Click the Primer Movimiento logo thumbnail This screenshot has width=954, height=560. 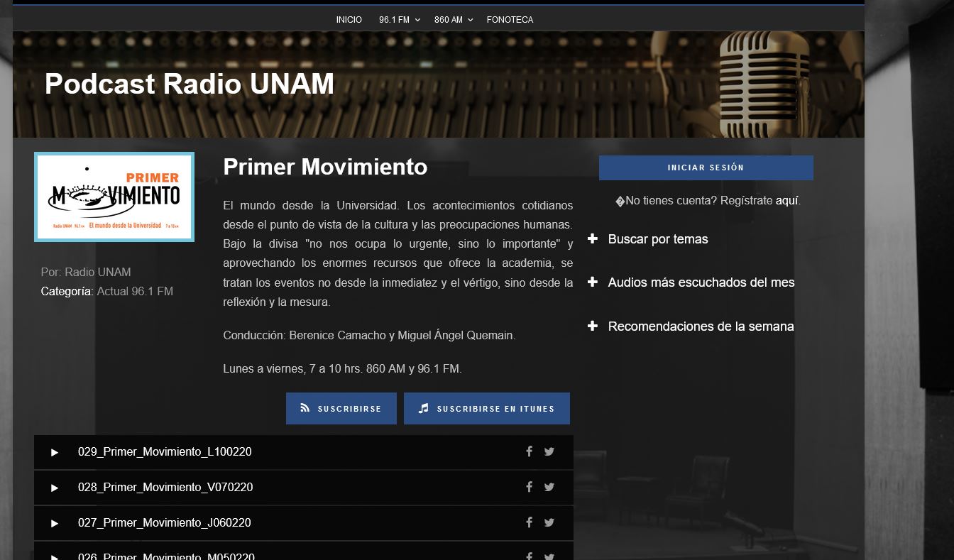[x=114, y=197]
